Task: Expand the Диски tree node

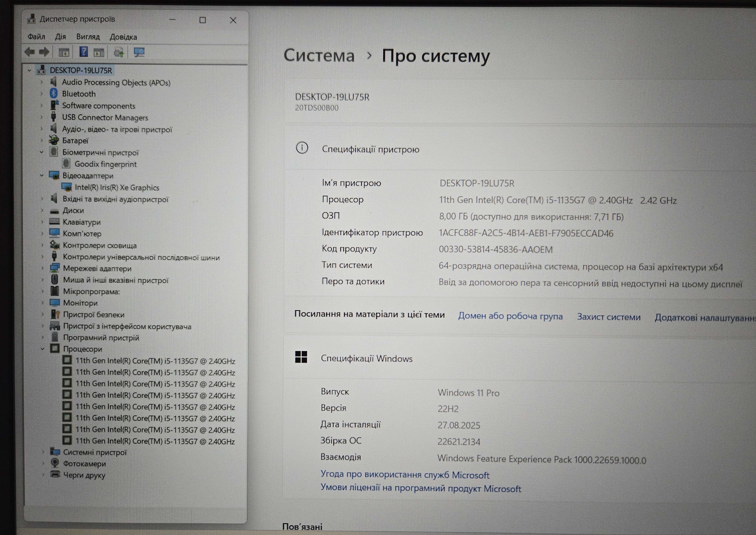Action: coord(42,210)
